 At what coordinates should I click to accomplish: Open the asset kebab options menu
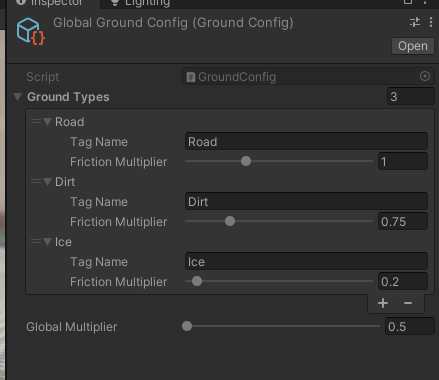pos(431,22)
